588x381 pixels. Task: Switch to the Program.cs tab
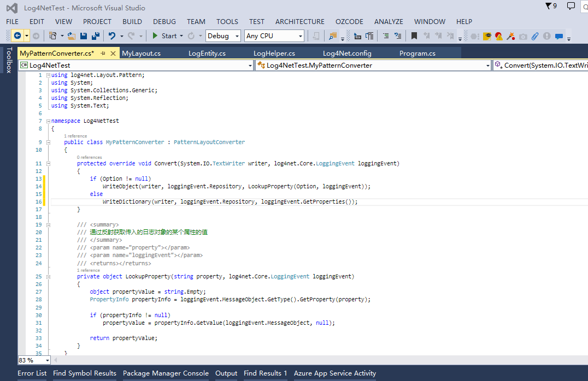click(x=418, y=53)
